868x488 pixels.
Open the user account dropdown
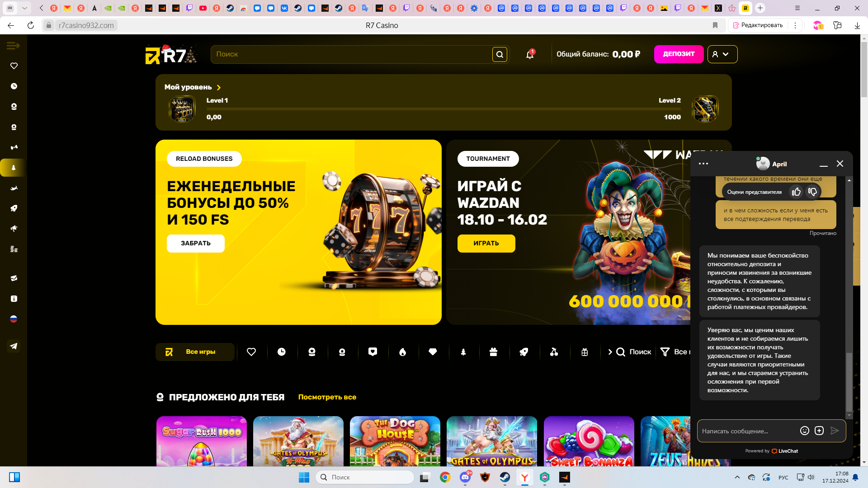coord(722,54)
